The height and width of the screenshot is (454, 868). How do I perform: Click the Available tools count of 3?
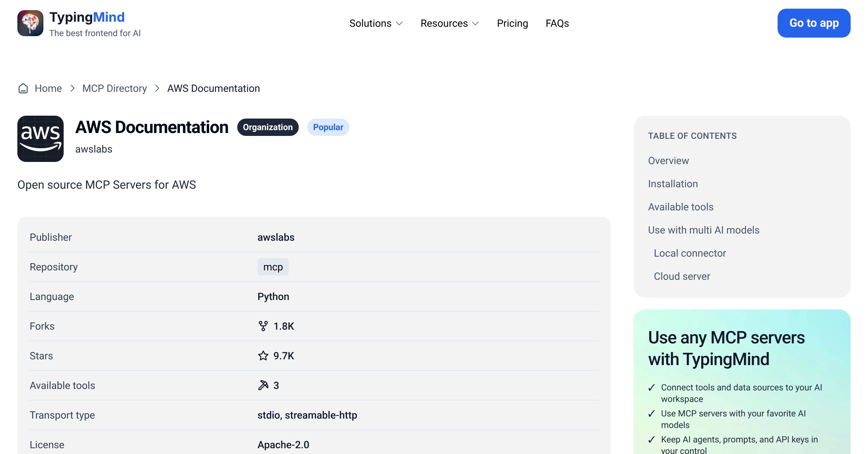pos(276,386)
